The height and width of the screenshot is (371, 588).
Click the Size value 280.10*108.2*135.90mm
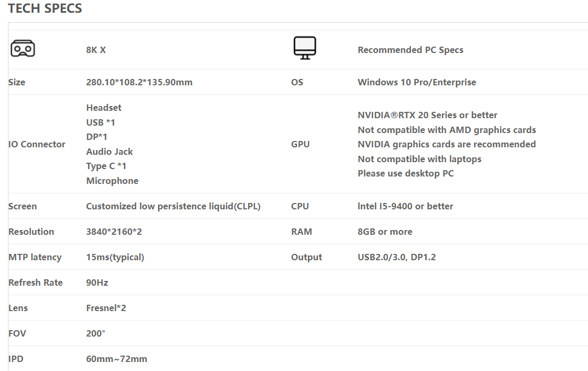pyautogui.click(x=139, y=82)
